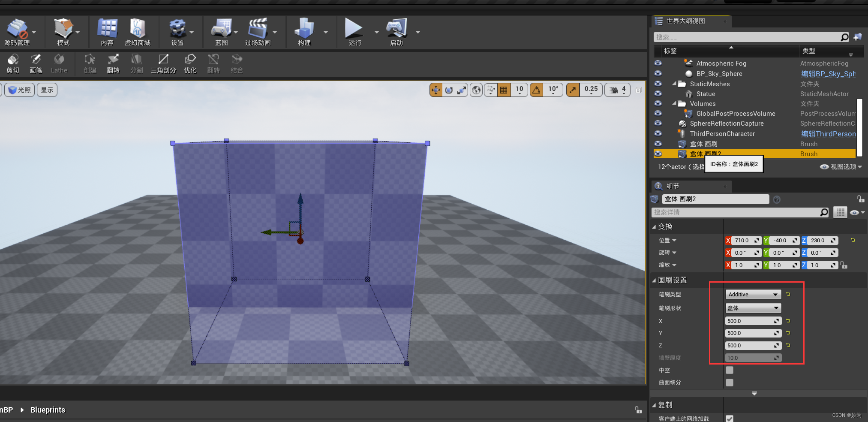This screenshot has height=422, width=868.
Task: Click the 位置 X value field 710.0
Action: pos(746,241)
